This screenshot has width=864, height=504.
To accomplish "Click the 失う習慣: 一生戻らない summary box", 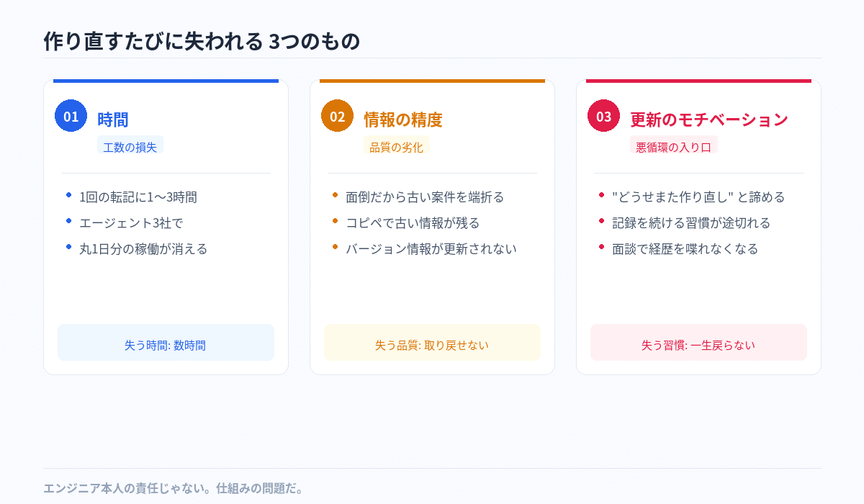I will click(x=698, y=343).
